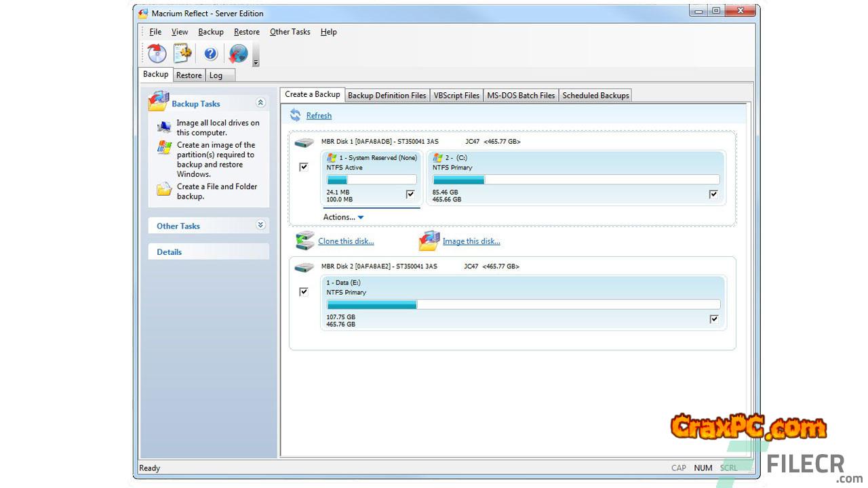This screenshot has height=488, width=868.
Task: Click the CAP indicator in status bar
Action: click(679, 468)
